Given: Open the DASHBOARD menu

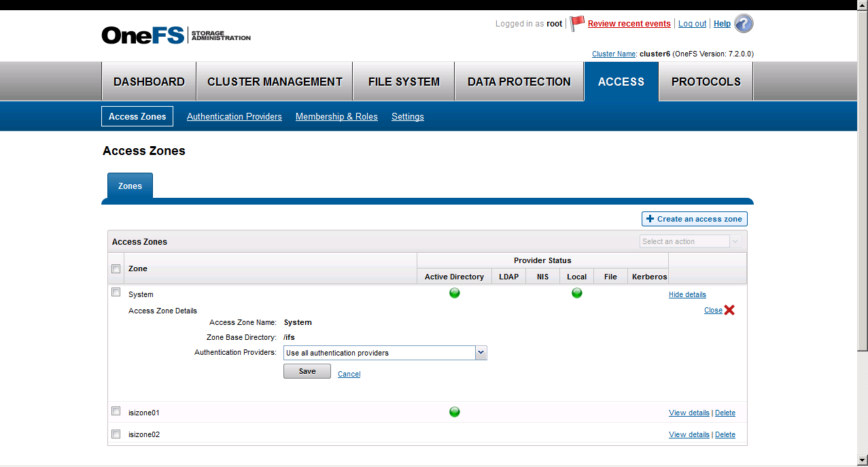Looking at the screenshot, I should pos(149,82).
